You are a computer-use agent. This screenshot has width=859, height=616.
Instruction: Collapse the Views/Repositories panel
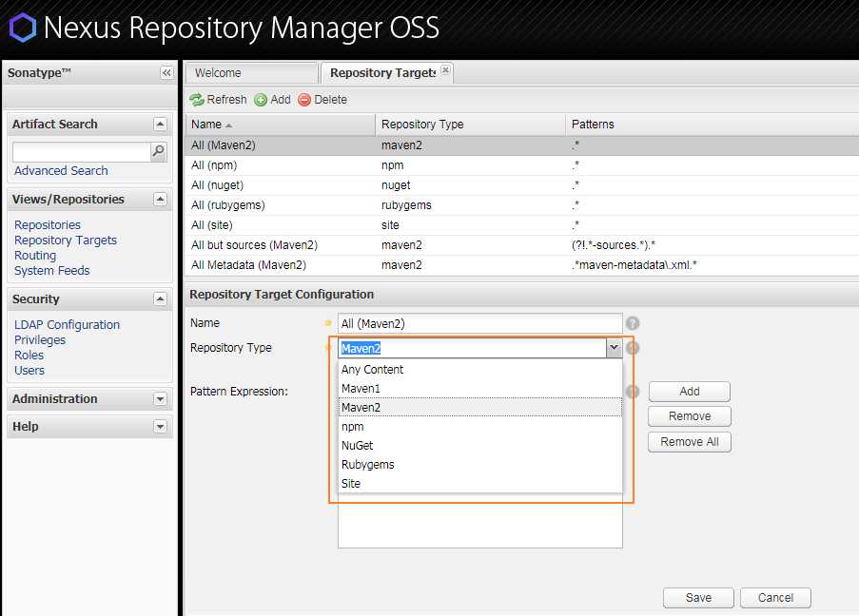[160, 200]
